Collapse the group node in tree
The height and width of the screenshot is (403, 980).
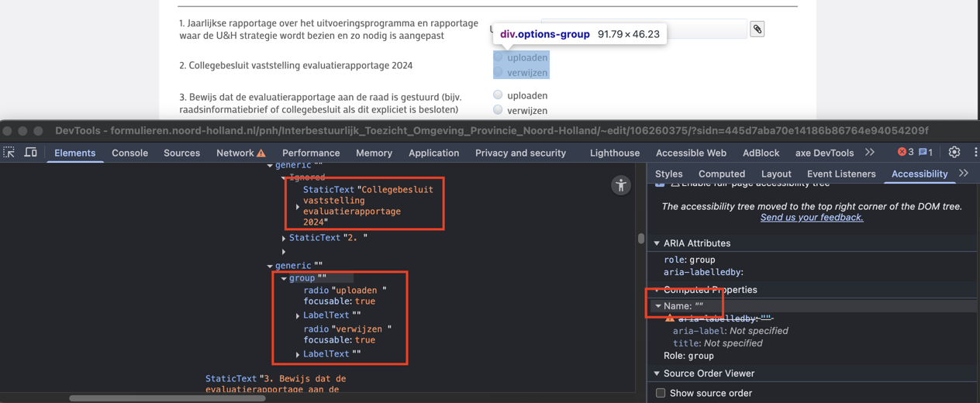tap(284, 278)
